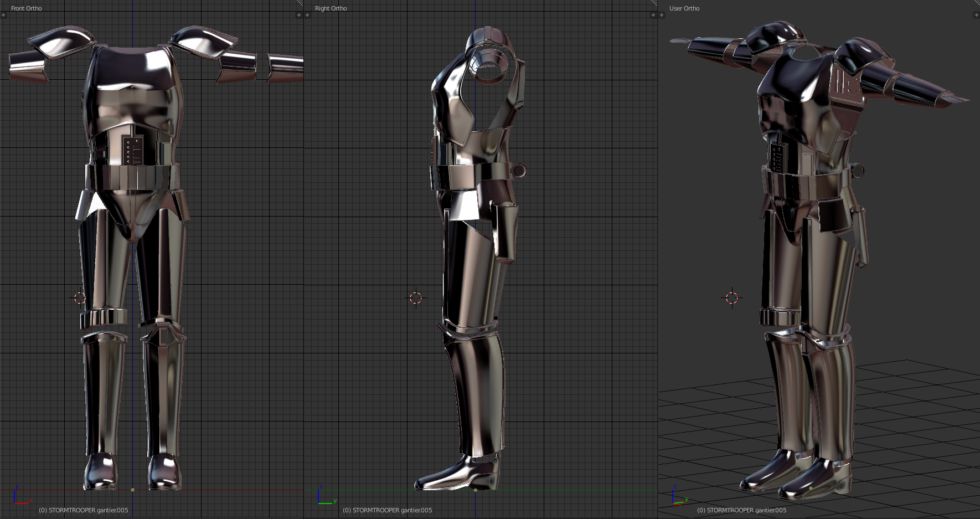
Task: Click split-area corner widget of Front Ortho view
Action: [300, 3]
